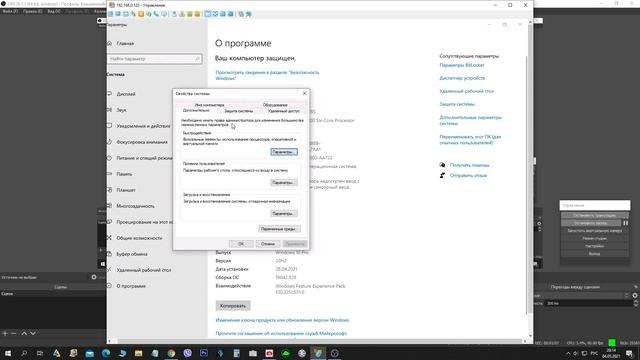Switch input language РУС in tray
640x360 pixels.
[594, 353]
